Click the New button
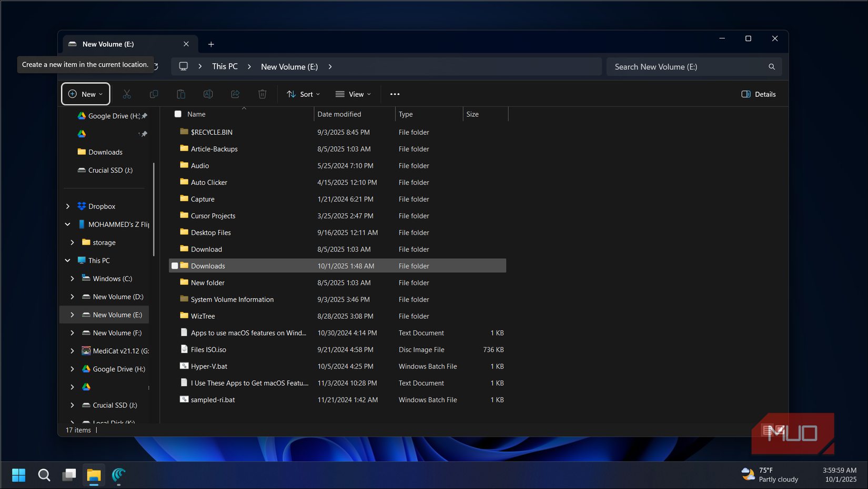The width and height of the screenshot is (868, 489). [x=85, y=94]
